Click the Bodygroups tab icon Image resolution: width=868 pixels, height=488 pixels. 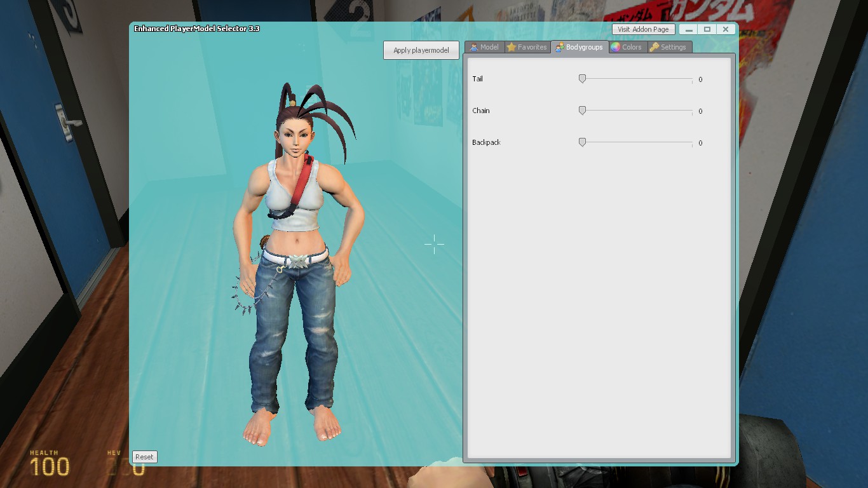pos(559,47)
